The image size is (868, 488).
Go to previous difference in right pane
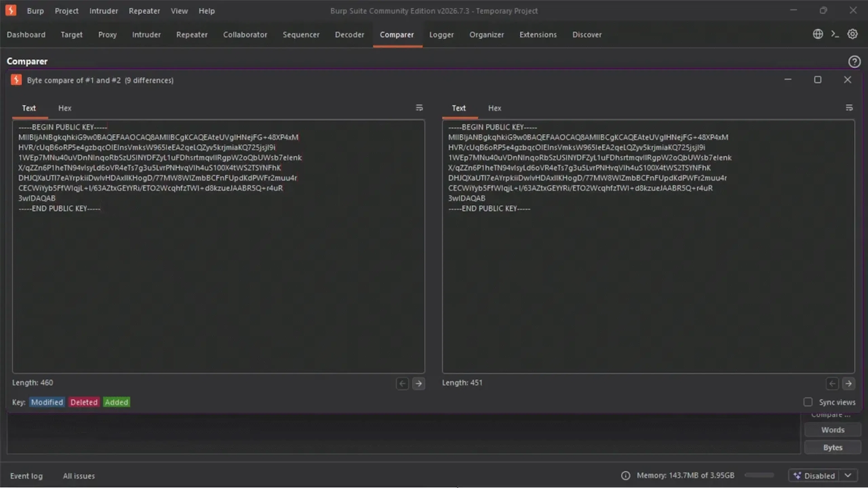832,383
